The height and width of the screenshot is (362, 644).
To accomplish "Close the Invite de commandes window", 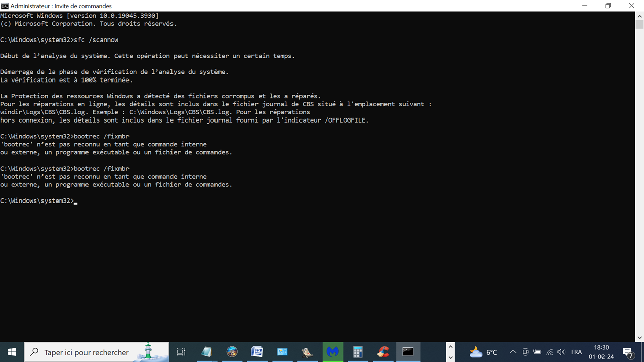I will coord(632,6).
